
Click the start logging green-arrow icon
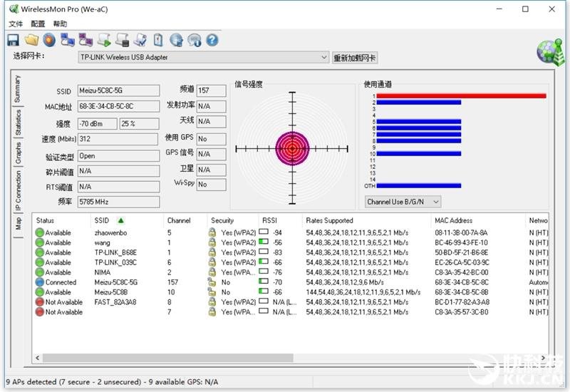[104, 40]
